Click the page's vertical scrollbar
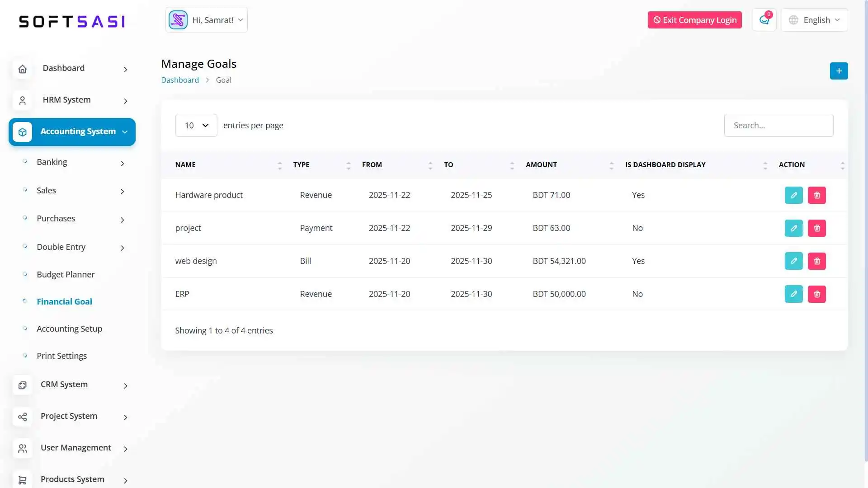Image resolution: width=868 pixels, height=488 pixels. [x=865, y=230]
